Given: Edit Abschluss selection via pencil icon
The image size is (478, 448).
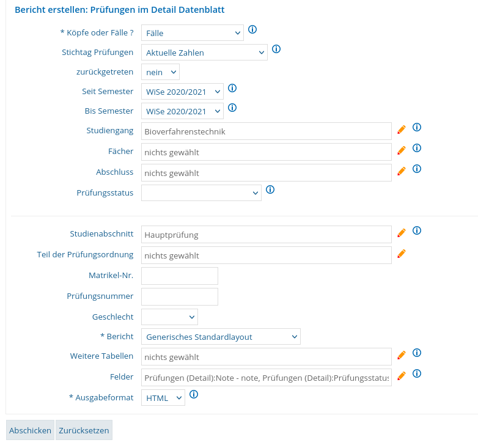Looking at the screenshot, I should click(x=402, y=171).
